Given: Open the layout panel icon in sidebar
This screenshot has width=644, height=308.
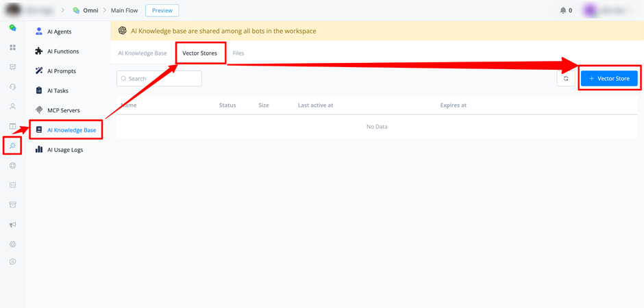Looking at the screenshot, I should coord(13,127).
